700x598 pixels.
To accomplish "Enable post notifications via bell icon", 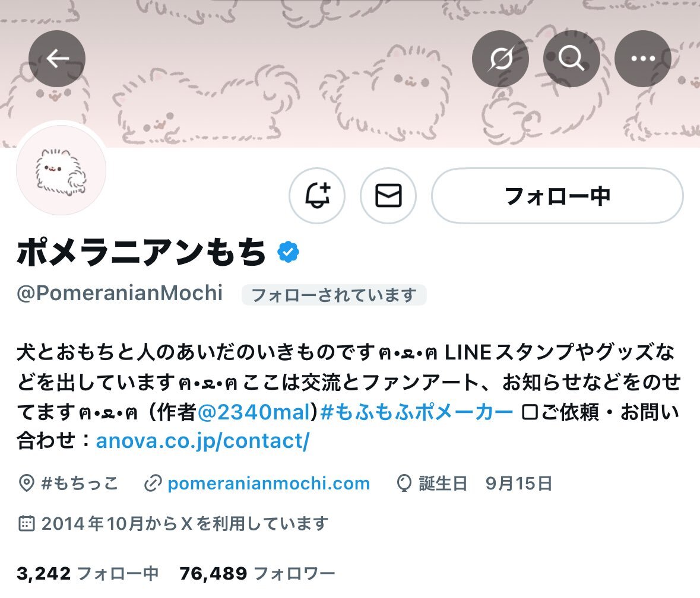I will 317,196.
